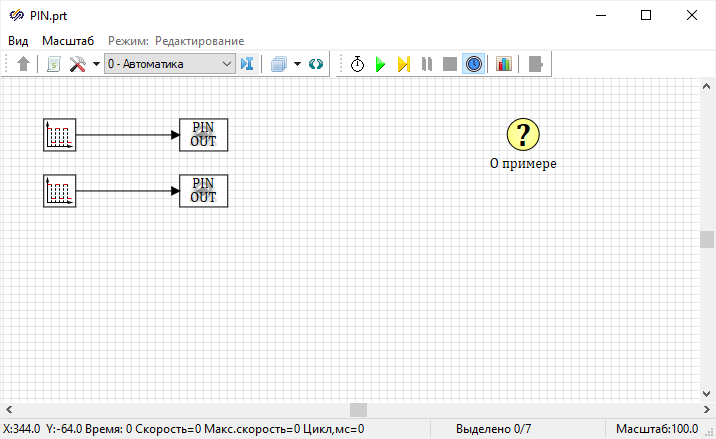Click the green refresh arrows icon
The width and height of the screenshot is (716, 439).
pos(316,64)
